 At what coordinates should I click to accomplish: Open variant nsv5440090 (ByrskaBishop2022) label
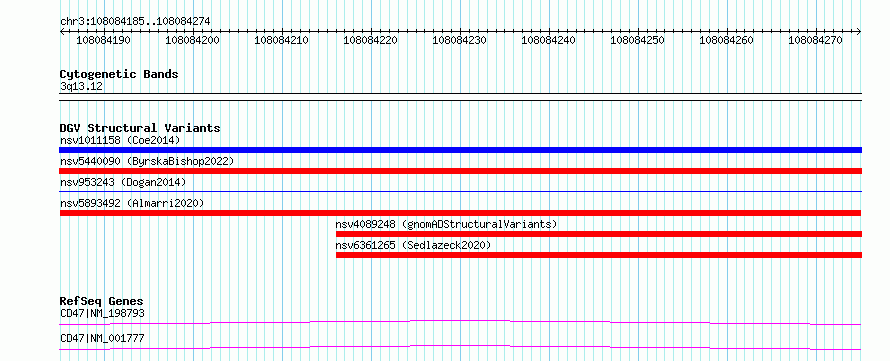147,161
